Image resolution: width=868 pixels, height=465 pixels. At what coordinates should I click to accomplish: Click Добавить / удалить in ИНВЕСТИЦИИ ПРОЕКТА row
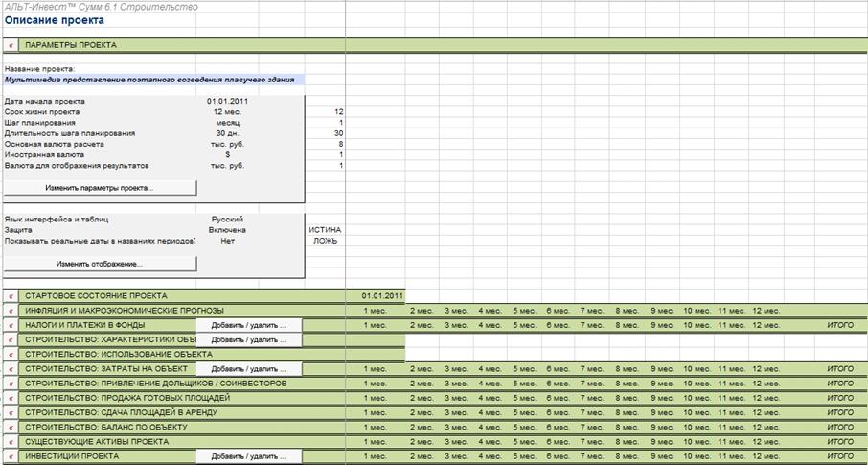(248, 456)
